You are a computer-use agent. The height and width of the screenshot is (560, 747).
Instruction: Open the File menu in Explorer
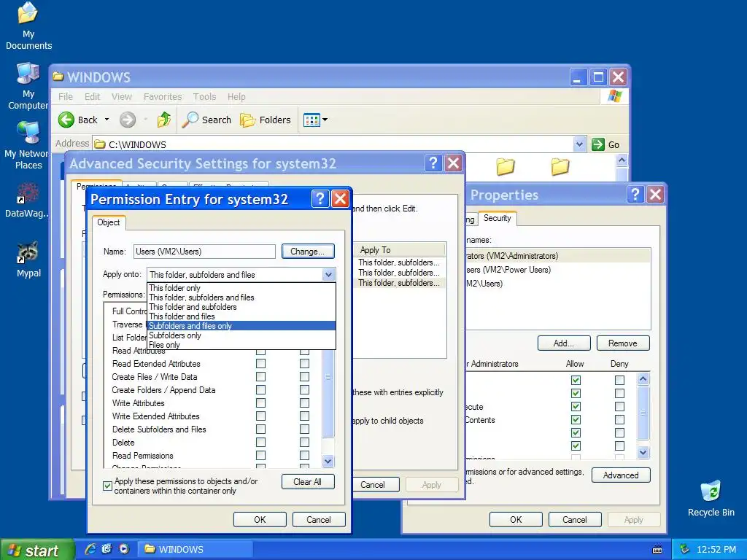pos(65,97)
